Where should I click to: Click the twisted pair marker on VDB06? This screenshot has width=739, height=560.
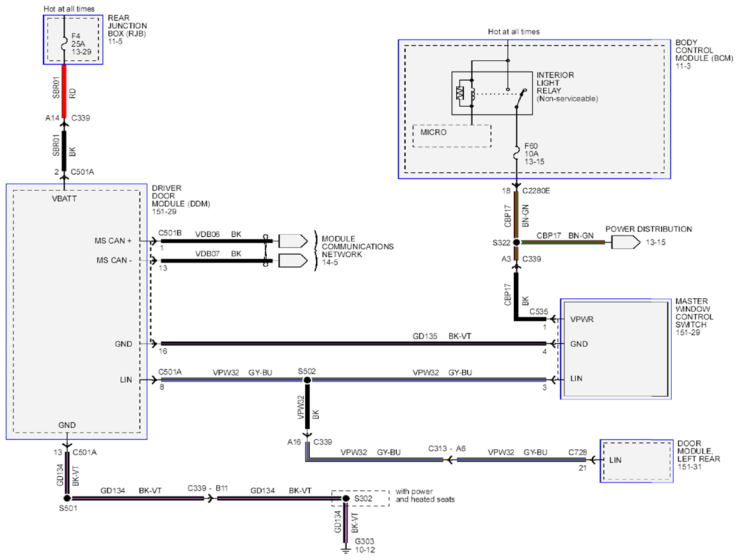[266, 250]
